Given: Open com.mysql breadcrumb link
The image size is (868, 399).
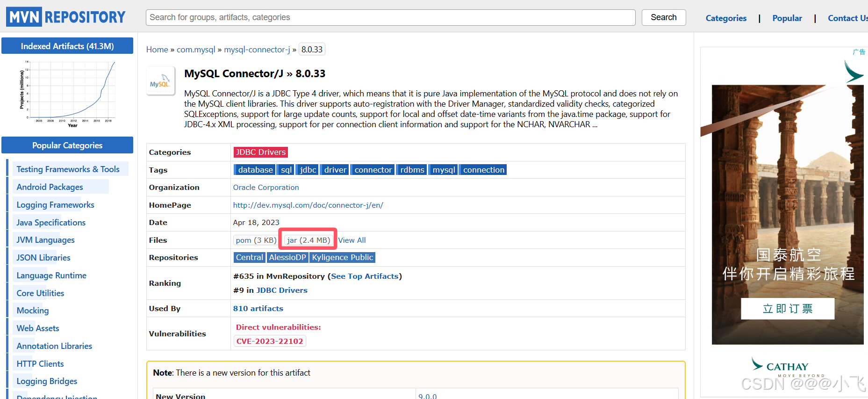Looking at the screenshot, I should tap(196, 50).
